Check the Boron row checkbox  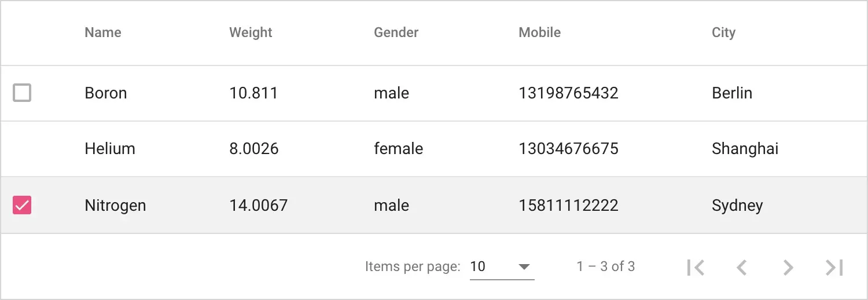coord(22,93)
